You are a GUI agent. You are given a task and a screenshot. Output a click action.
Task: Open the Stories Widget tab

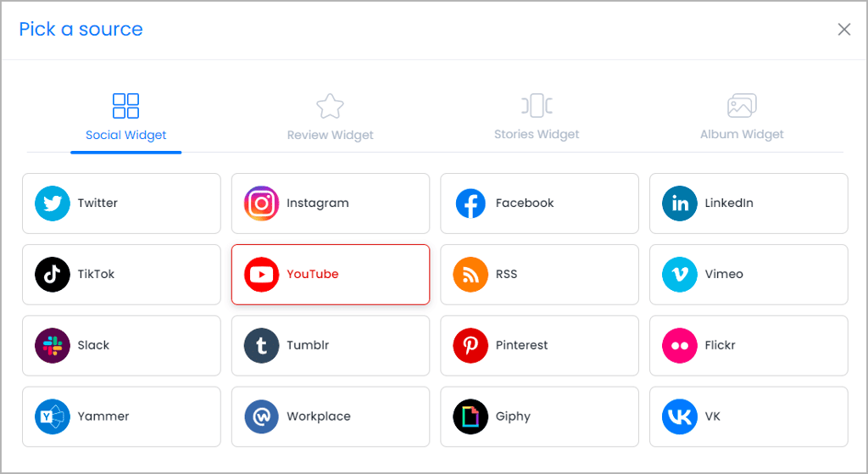click(537, 117)
